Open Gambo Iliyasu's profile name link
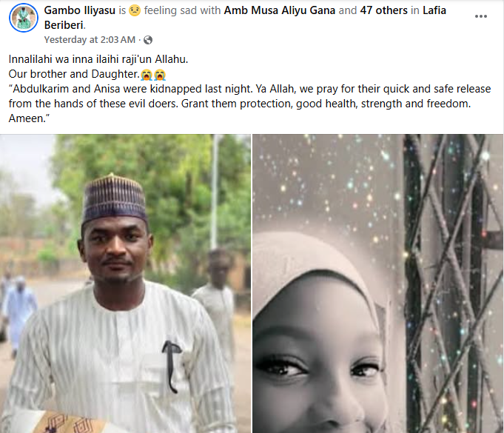Image resolution: width=504 pixels, height=433 pixels. [x=79, y=11]
